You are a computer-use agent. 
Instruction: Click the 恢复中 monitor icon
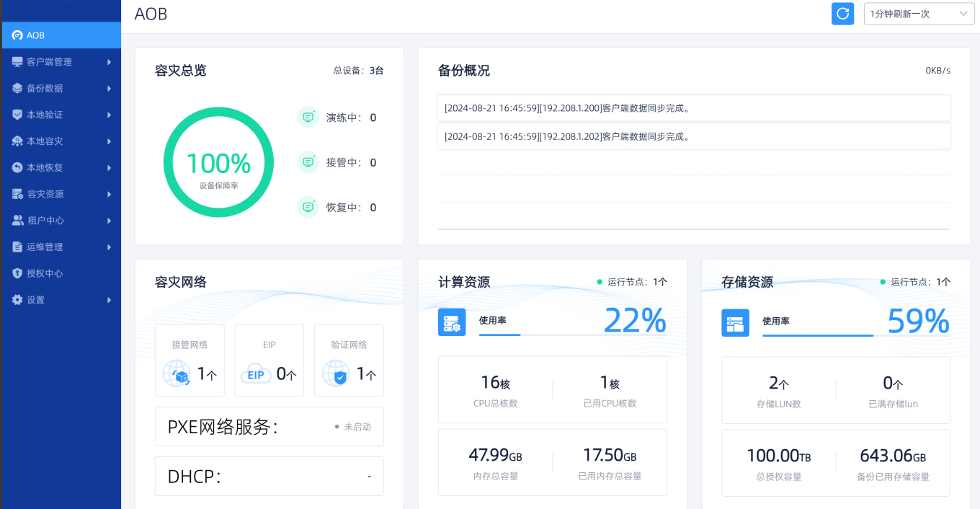(x=308, y=207)
